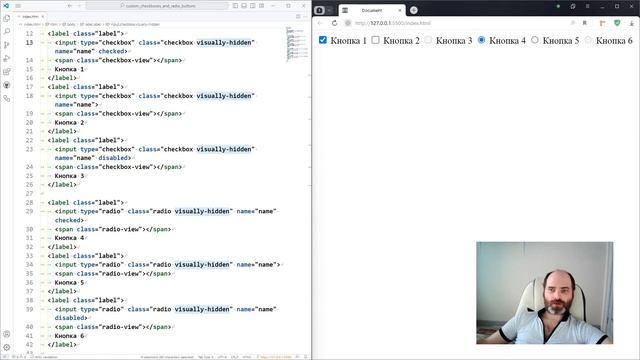
Task: Open the Run and Debug view
Action: pos(7,58)
